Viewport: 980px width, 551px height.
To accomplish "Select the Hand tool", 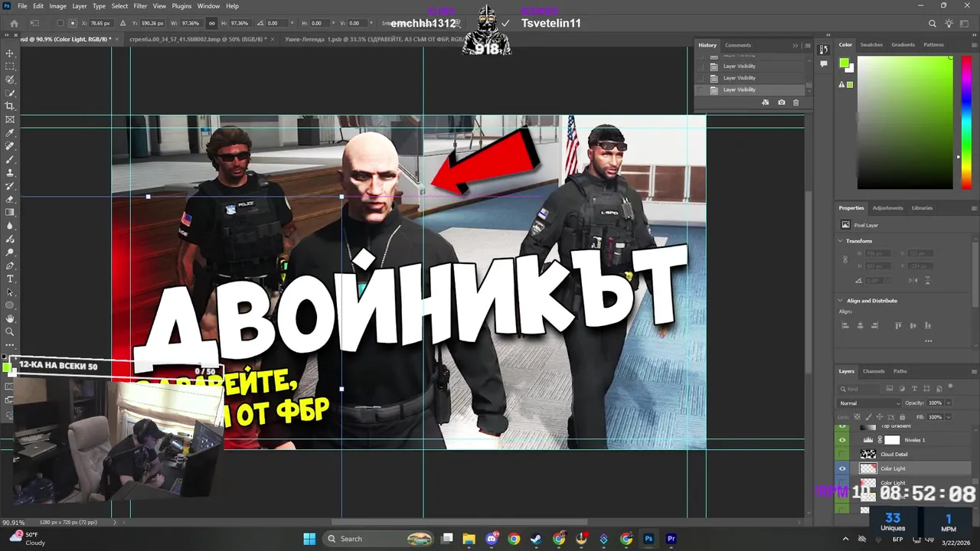I will pyautogui.click(x=10, y=318).
